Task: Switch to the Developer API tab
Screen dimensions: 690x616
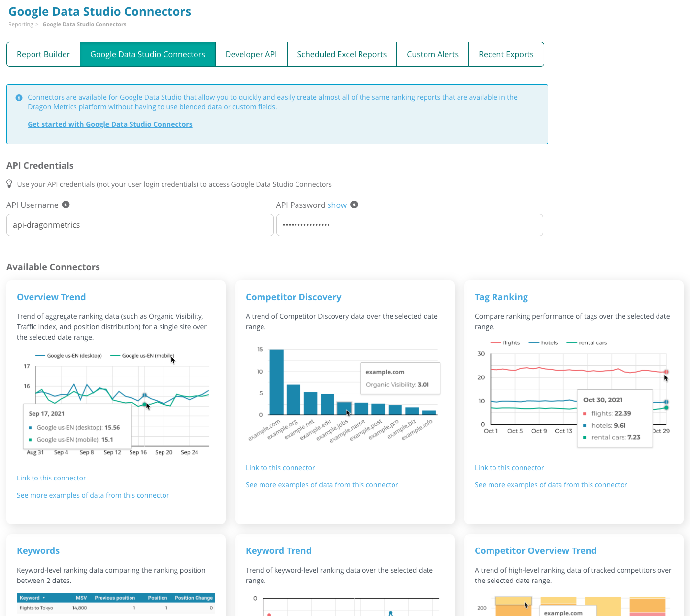Action: click(x=251, y=54)
